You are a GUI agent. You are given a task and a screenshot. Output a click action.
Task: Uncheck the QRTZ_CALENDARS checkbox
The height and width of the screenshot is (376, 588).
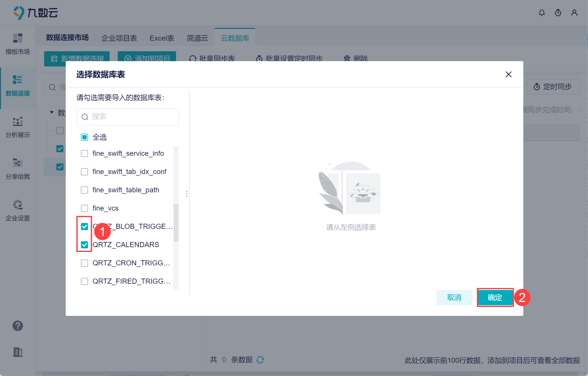(84, 245)
